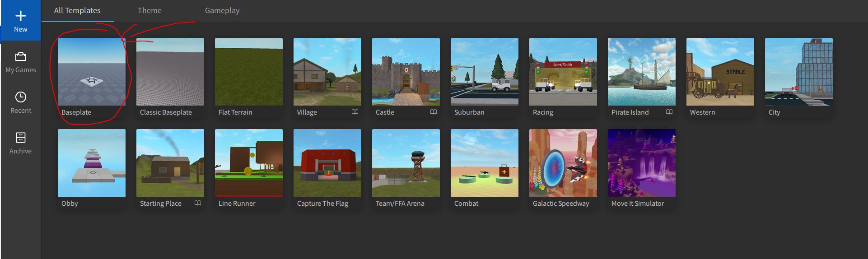Click the "Flat Terrain" label text
868x259 pixels.
(235, 112)
